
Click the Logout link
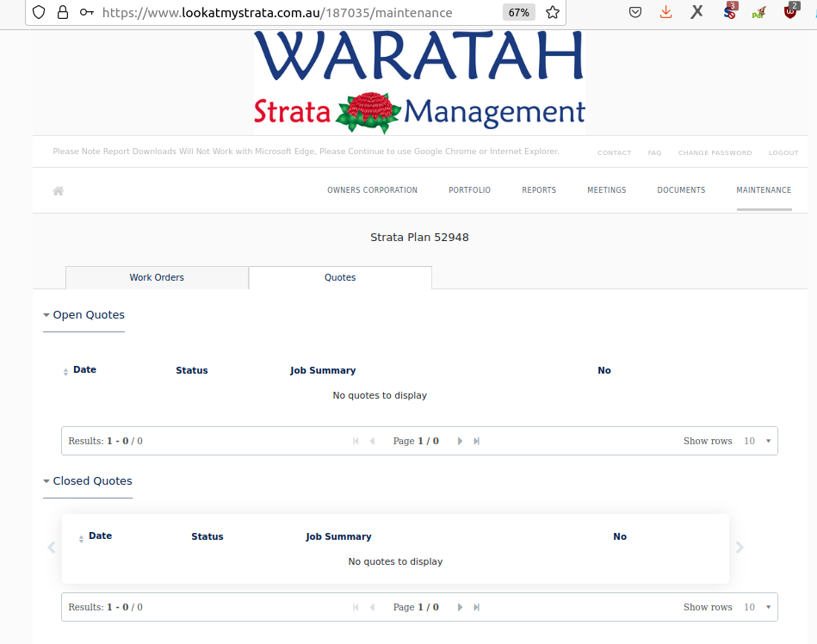coord(783,152)
